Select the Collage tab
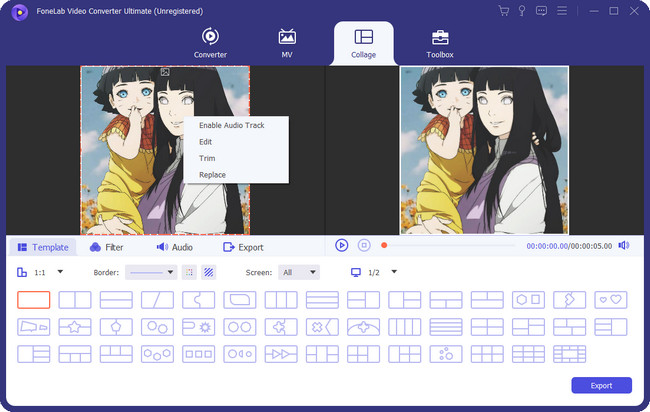The width and height of the screenshot is (650, 412). [x=364, y=43]
